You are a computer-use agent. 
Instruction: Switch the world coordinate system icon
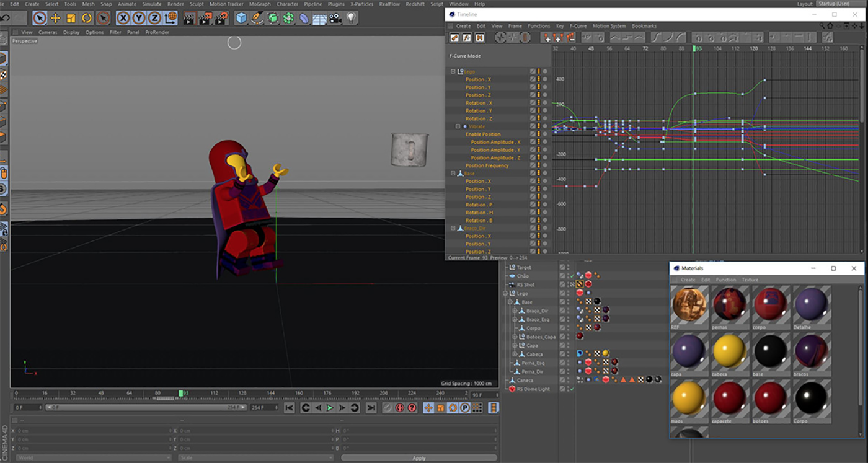(x=170, y=18)
